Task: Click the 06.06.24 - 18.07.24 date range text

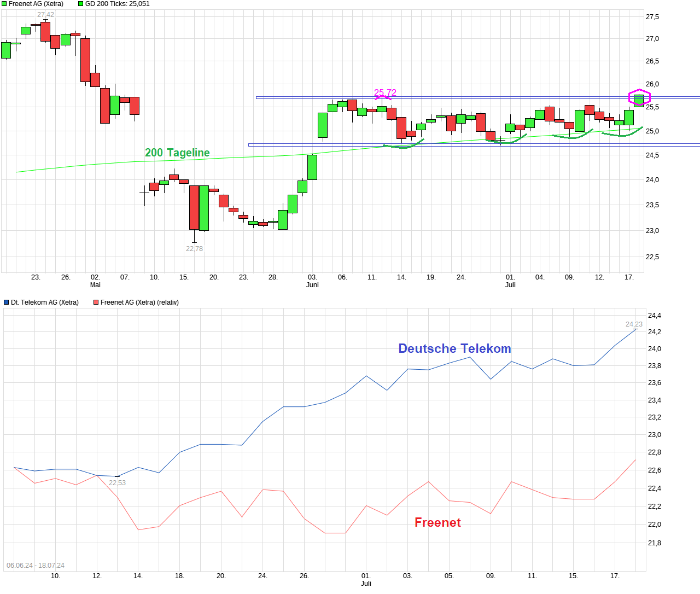Action: coord(34,565)
